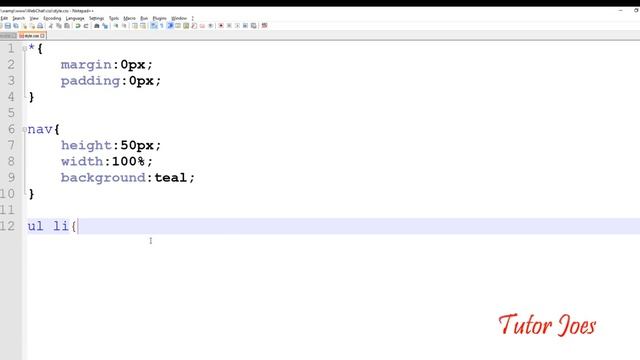The height and width of the screenshot is (360, 640).
Task: Open the Edit menu
Action: tap(4, 18)
